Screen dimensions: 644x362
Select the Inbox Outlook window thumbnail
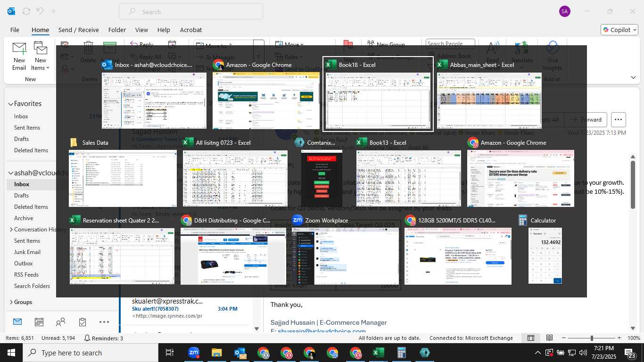(154, 94)
